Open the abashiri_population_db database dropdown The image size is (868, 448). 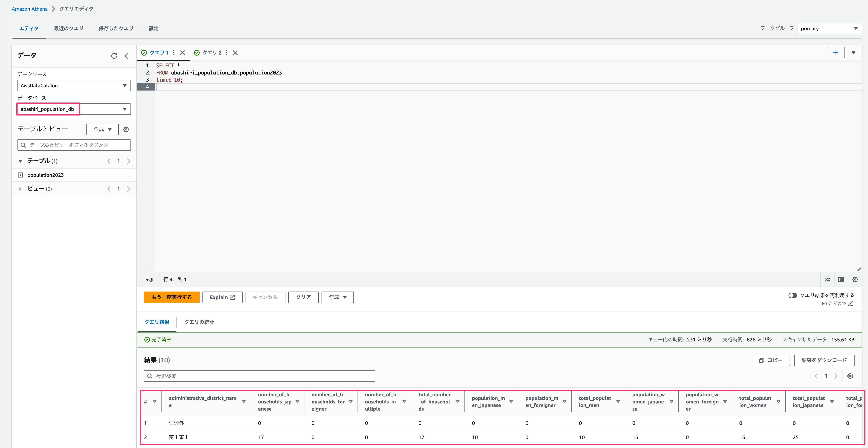tap(124, 109)
